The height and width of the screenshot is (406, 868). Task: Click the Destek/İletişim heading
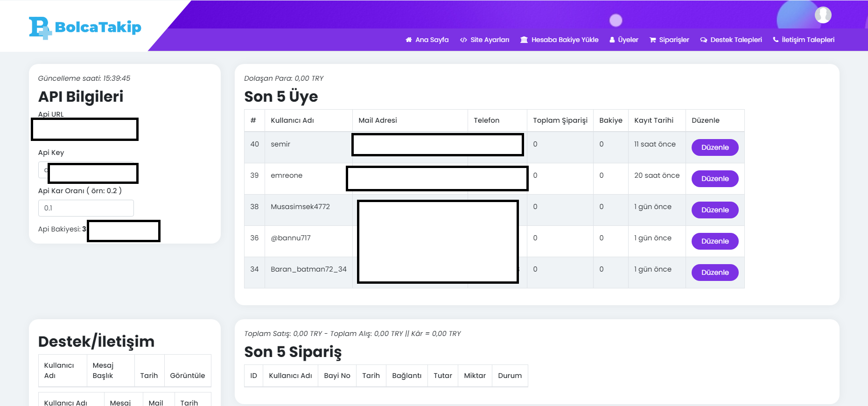[x=96, y=342]
